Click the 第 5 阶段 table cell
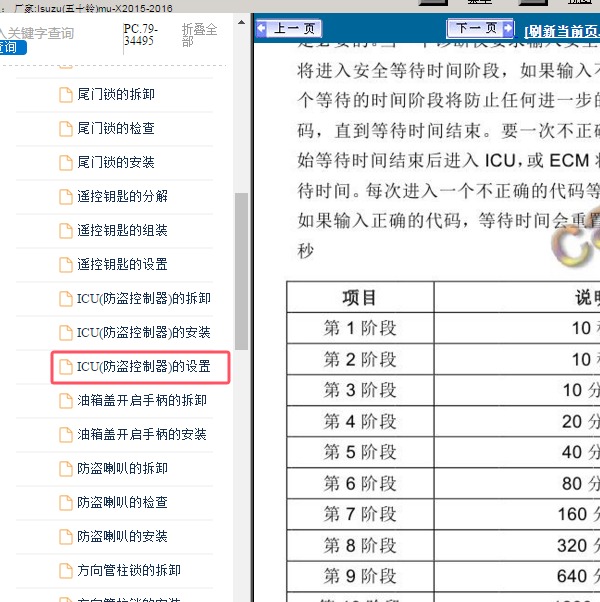The width and height of the screenshot is (600, 602). (x=360, y=452)
